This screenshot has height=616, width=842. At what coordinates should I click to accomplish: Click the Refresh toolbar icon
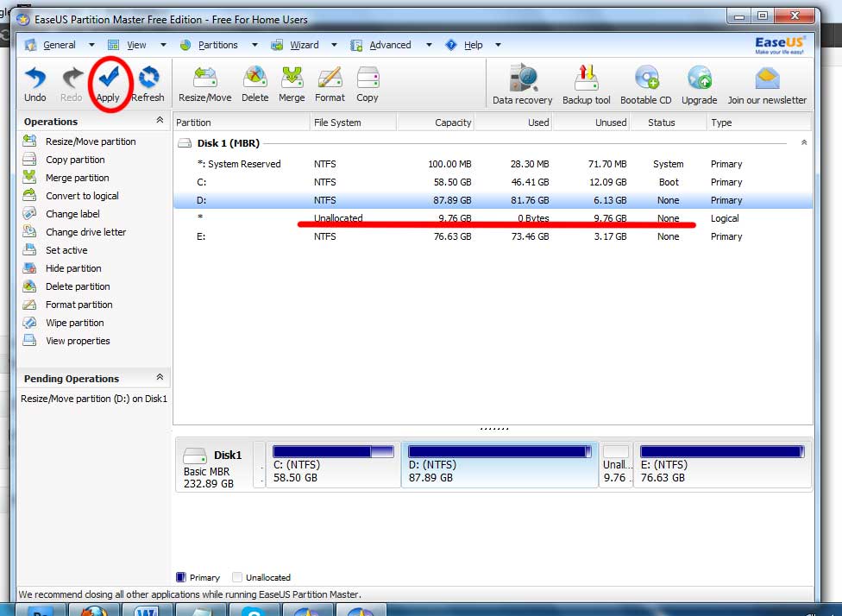(x=148, y=84)
